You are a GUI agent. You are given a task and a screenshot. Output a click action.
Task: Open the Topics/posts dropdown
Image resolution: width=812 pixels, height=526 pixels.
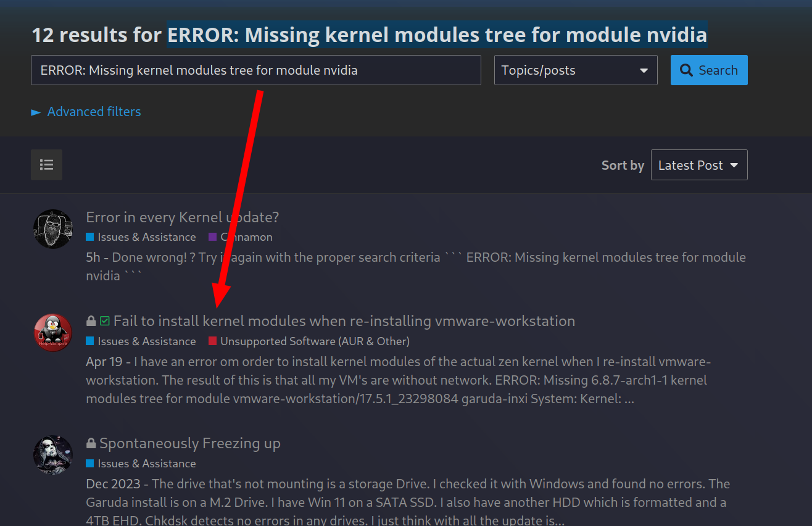[576, 70]
